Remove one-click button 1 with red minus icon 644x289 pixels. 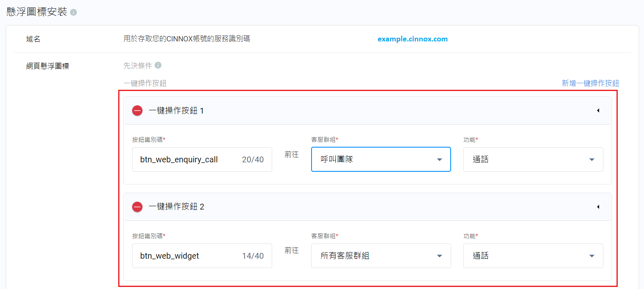coord(137,111)
